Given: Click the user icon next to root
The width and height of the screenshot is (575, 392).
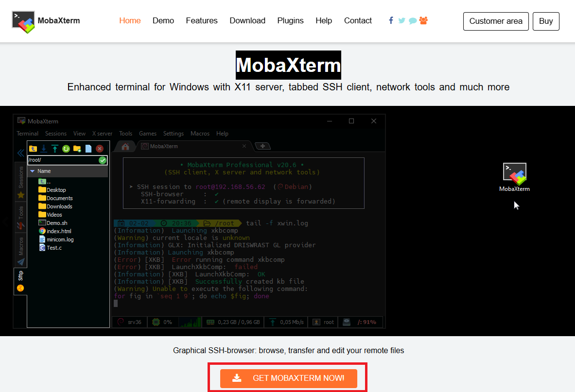Looking at the screenshot, I should (x=316, y=322).
